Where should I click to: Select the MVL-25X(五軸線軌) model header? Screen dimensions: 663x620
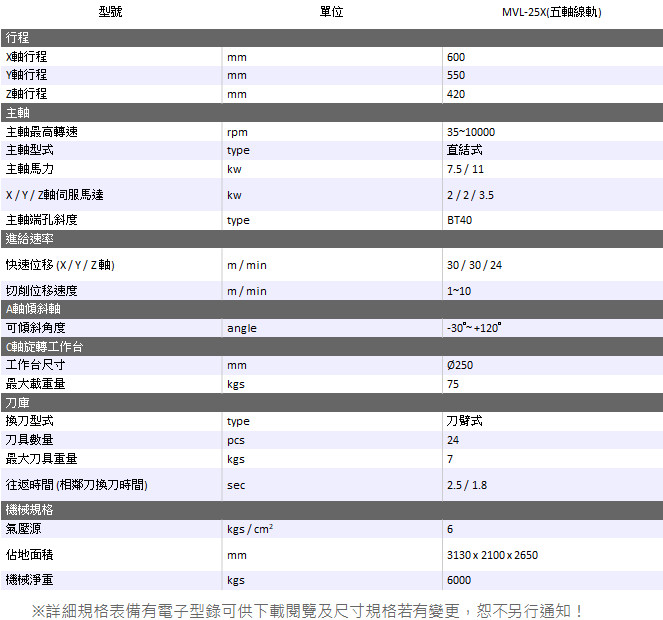(552, 12)
